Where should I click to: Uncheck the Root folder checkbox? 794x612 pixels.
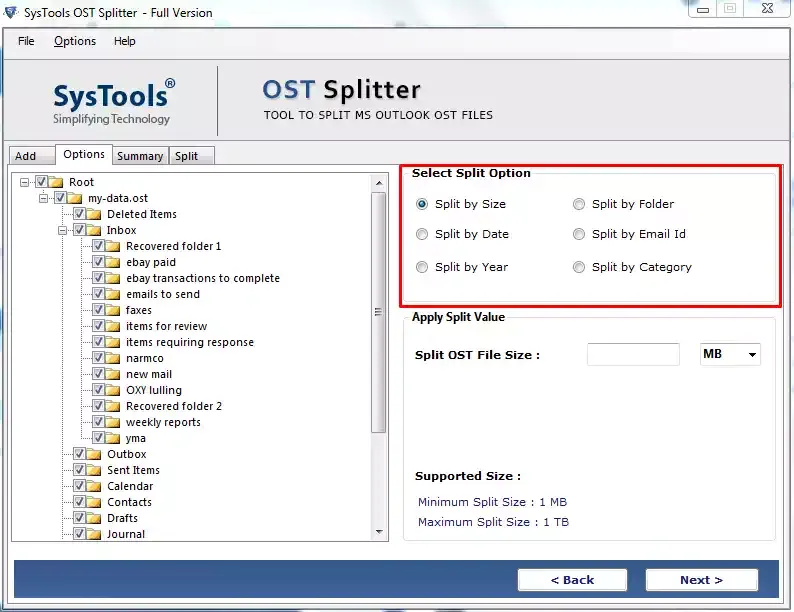pos(42,181)
